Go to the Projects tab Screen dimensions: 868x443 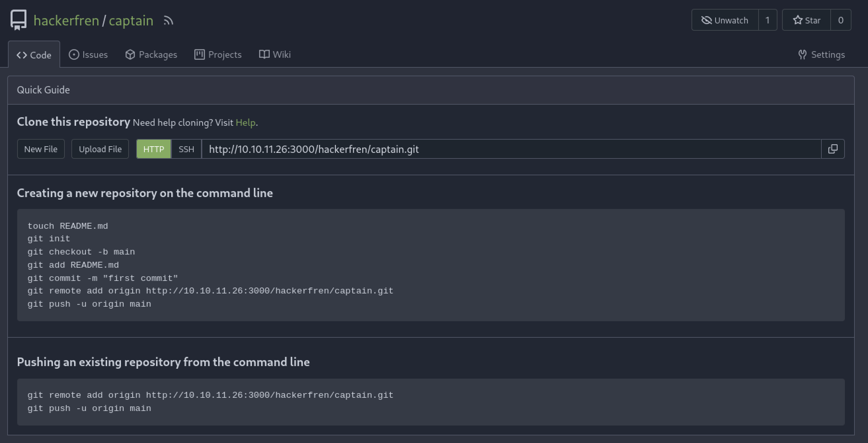[x=218, y=54]
